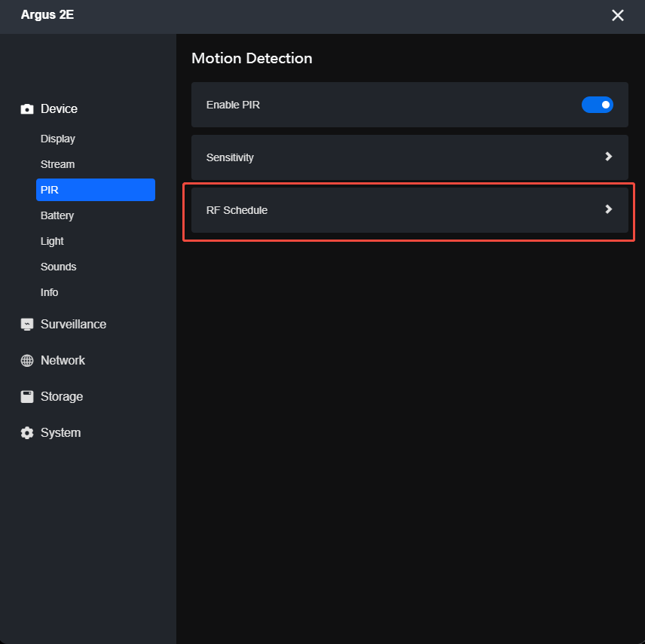The width and height of the screenshot is (645, 644).
Task: Go to the Battery settings
Action: coord(57,216)
